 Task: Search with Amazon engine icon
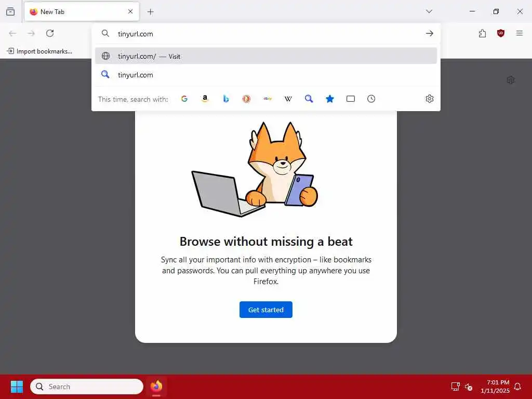coord(205,99)
